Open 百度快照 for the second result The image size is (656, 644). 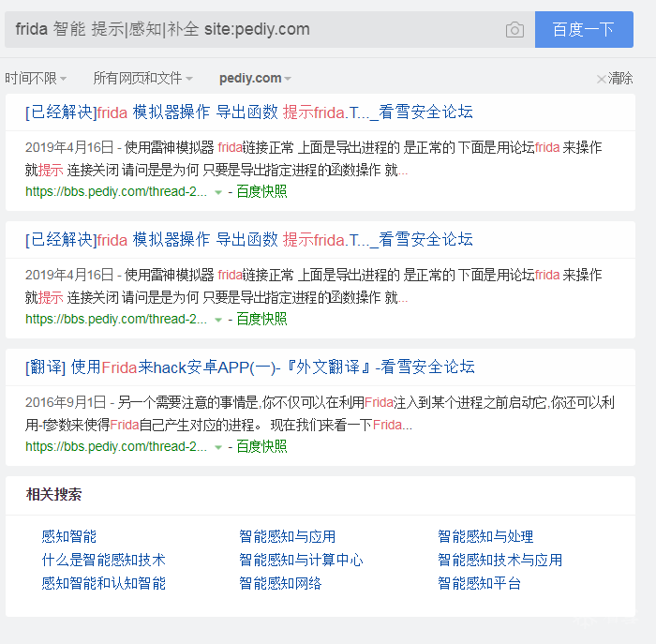tap(261, 320)
